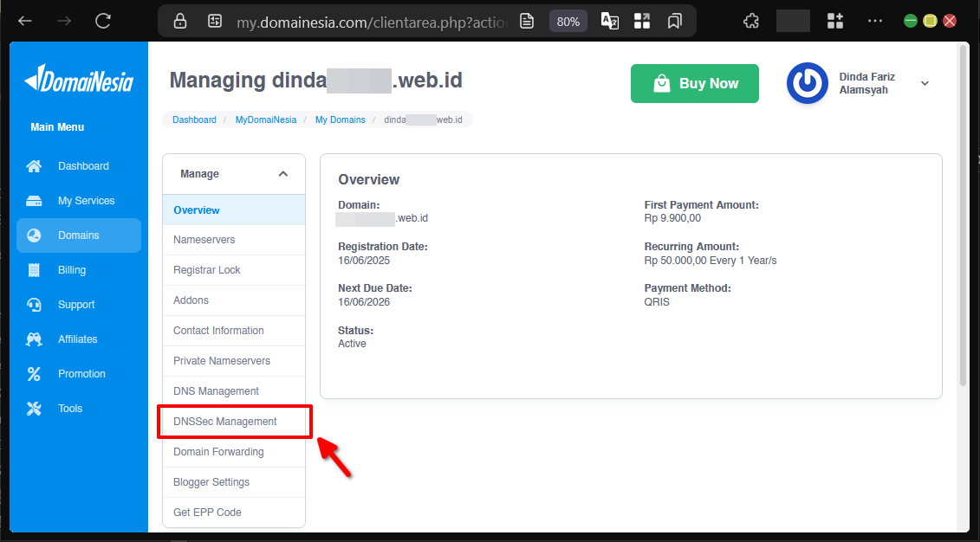980x542 pixels.
Task: Click the 80% zoom level badge
Action: (x=568, y=22)
